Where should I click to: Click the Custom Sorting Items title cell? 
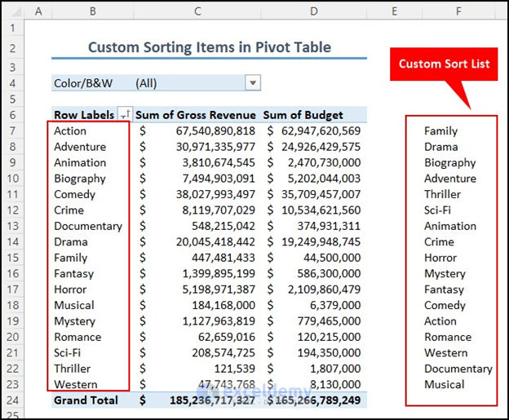tap(209, 47)
